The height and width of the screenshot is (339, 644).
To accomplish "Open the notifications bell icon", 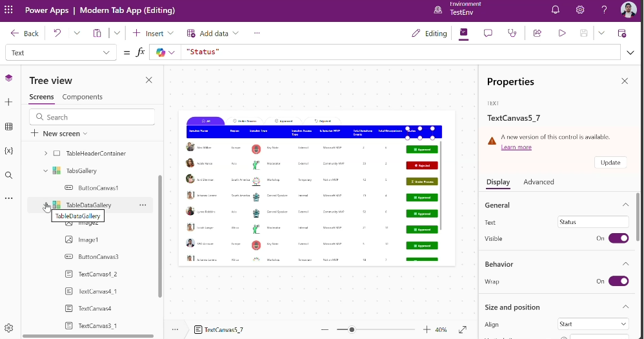I will 555,10.
